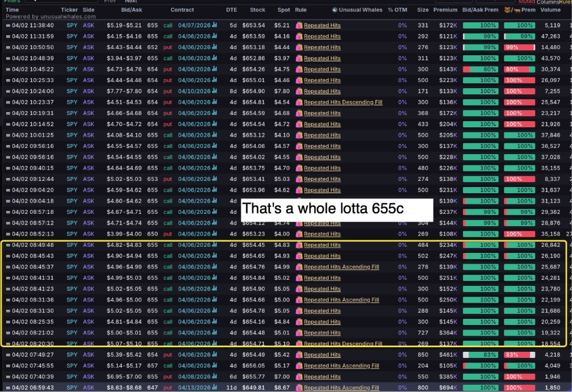Open chart icon in the 08:52:13 row
Screen dimensions: 572x392
[x=214, y=233]
